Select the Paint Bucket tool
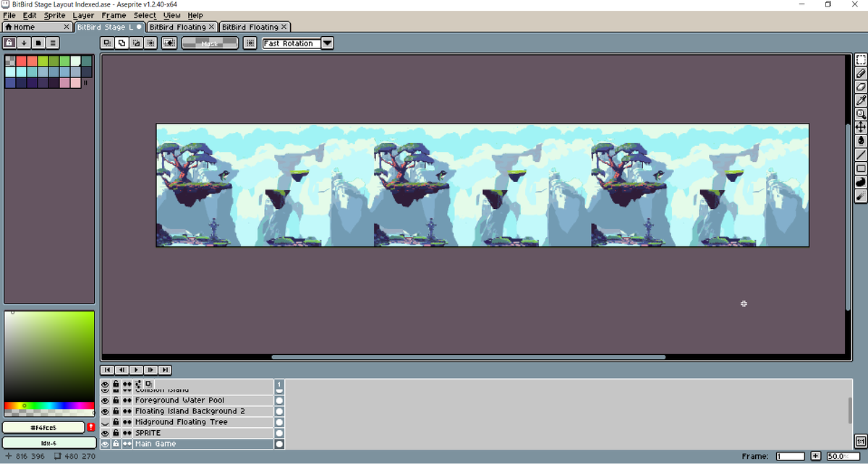868x464 pixels. 861,141
